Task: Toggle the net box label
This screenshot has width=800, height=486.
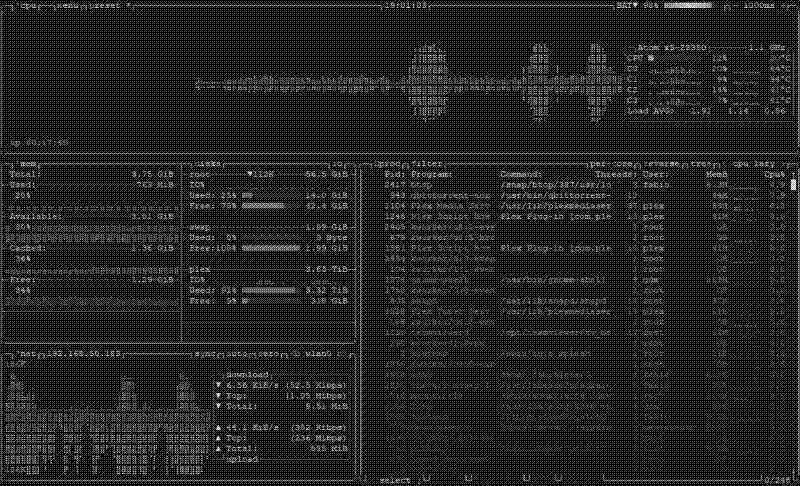Action: pyautogui.click(x=27, y=353)
